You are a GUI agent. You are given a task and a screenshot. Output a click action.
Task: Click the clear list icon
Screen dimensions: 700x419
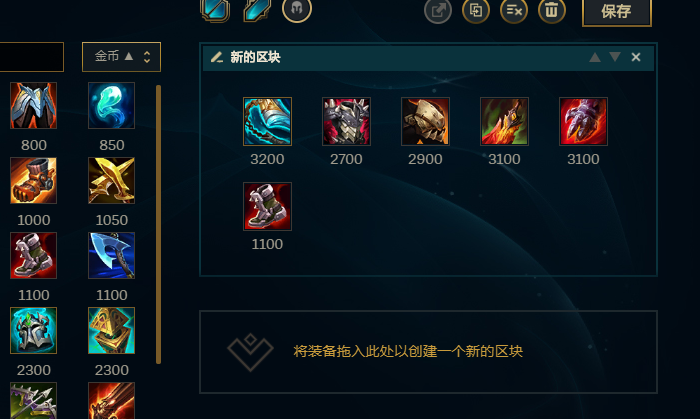(514, 10)
